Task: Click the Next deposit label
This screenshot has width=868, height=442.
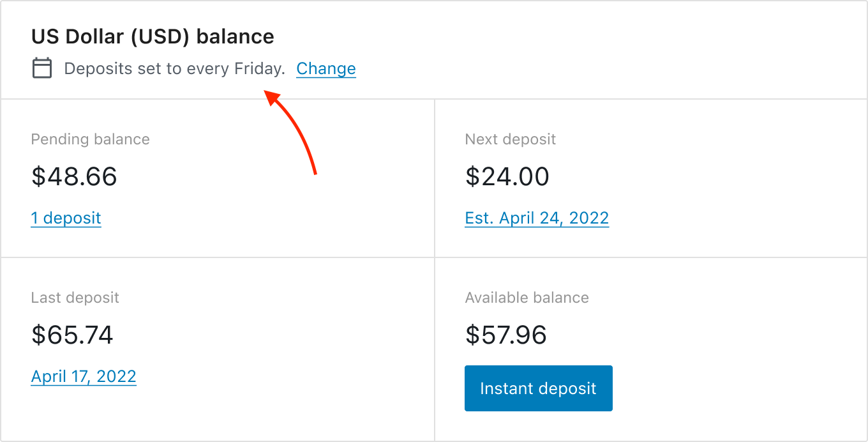Action: [x=510, y=139]
